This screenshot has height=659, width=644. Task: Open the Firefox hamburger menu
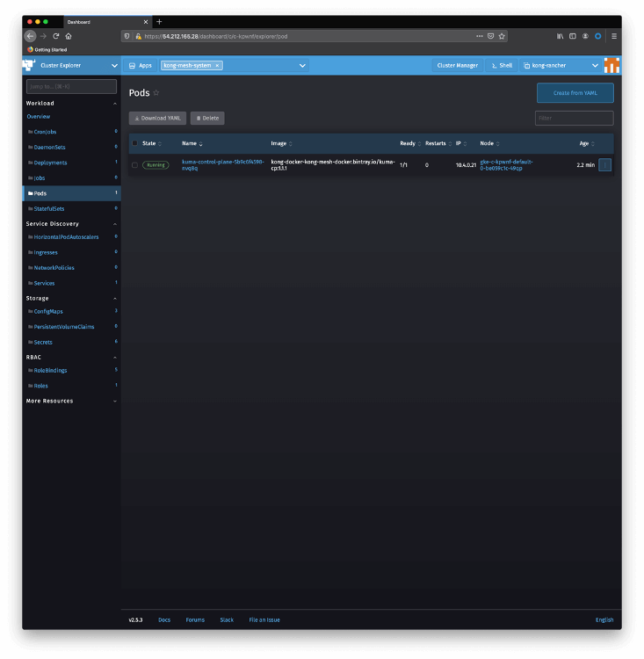tap(613, 36)
